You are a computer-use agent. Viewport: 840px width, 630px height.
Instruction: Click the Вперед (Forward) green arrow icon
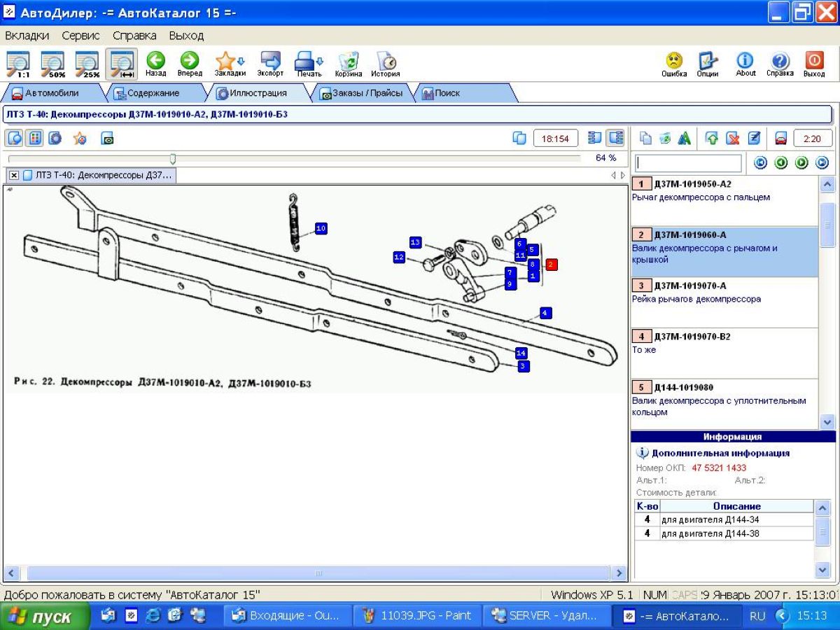point(189,61)
